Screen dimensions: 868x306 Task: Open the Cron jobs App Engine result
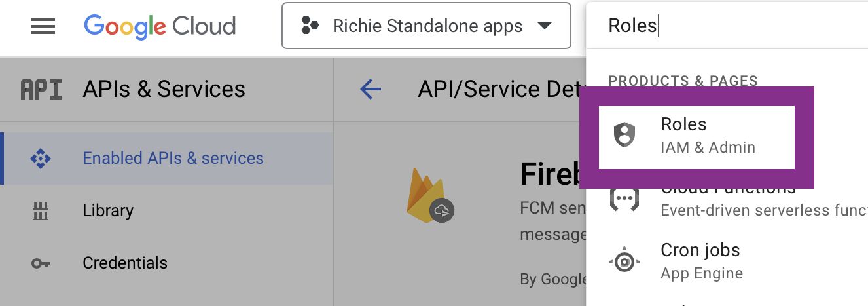[701, 261]
